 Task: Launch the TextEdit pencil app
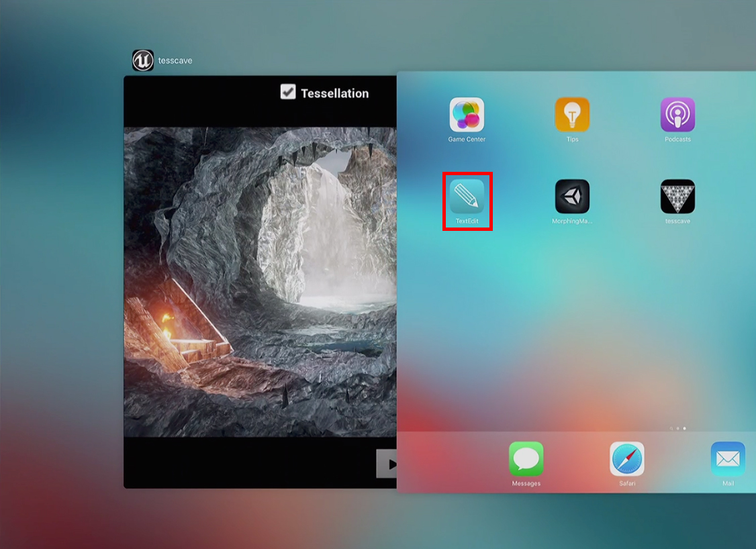click(x=467, y=197)
